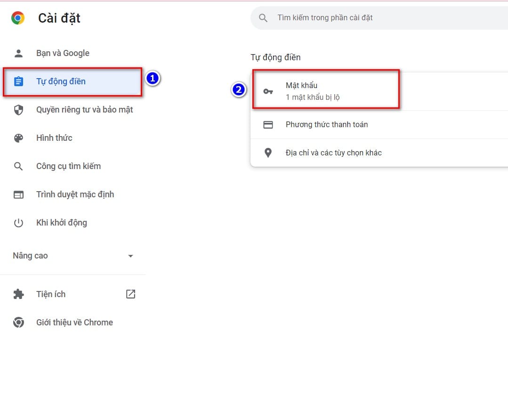Open Nâng cao advanced settings label

pos(30,256)
